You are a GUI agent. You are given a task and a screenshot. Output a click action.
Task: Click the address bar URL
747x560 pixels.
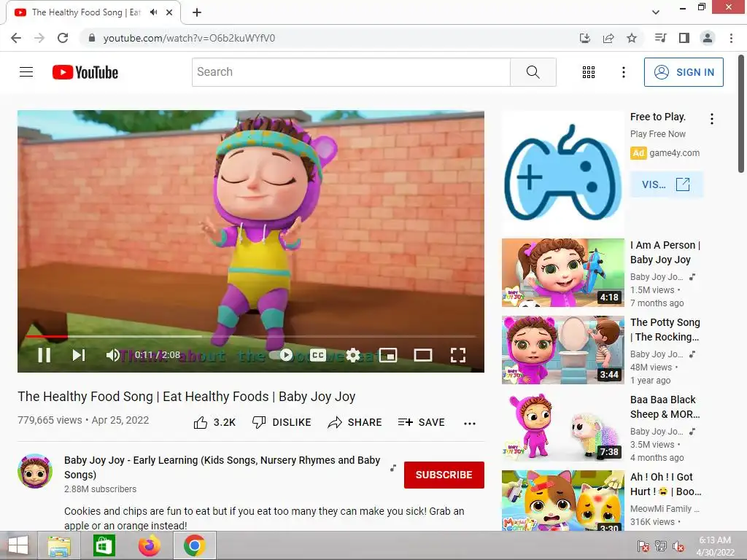[189, 38]
